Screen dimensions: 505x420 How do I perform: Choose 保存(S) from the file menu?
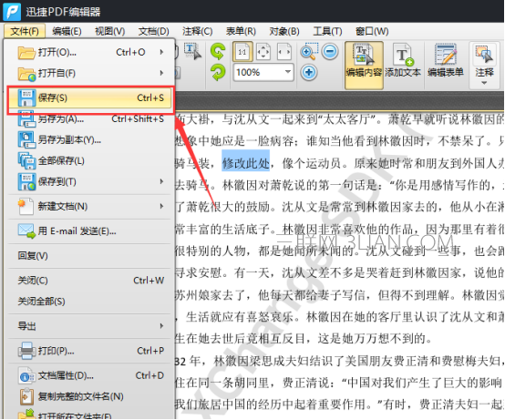[x=90, y=97]
